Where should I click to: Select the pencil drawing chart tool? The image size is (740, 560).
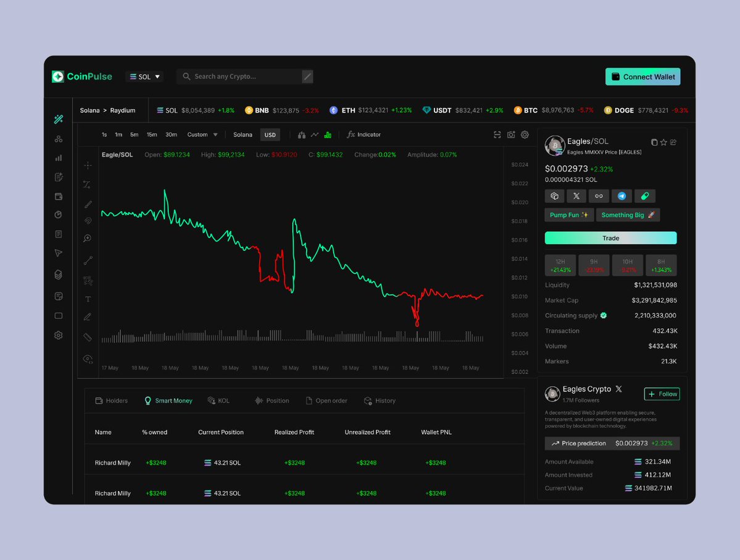[87, 317]
